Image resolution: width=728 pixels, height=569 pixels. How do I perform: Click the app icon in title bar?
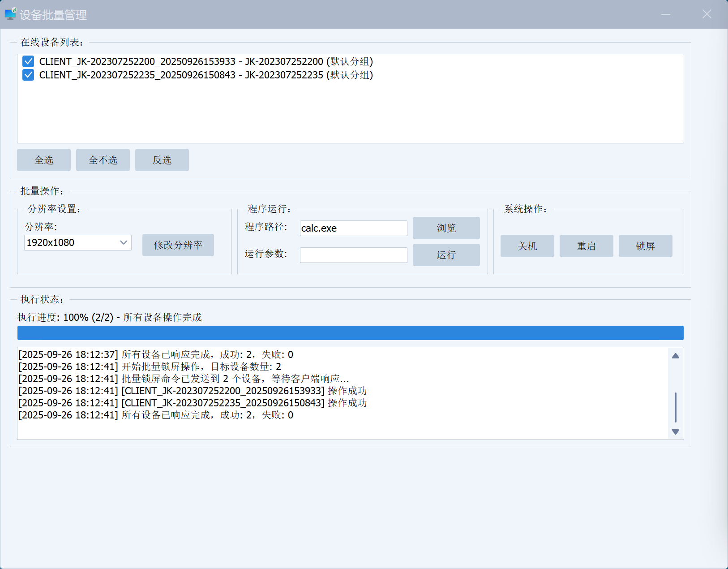10,14
